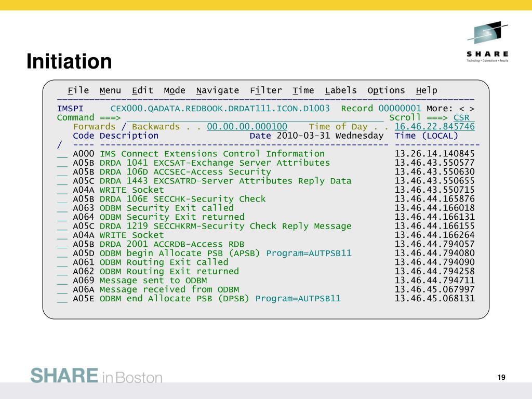
Task: Select the Message received from ODBM record
Action: (x=265, y=289)
